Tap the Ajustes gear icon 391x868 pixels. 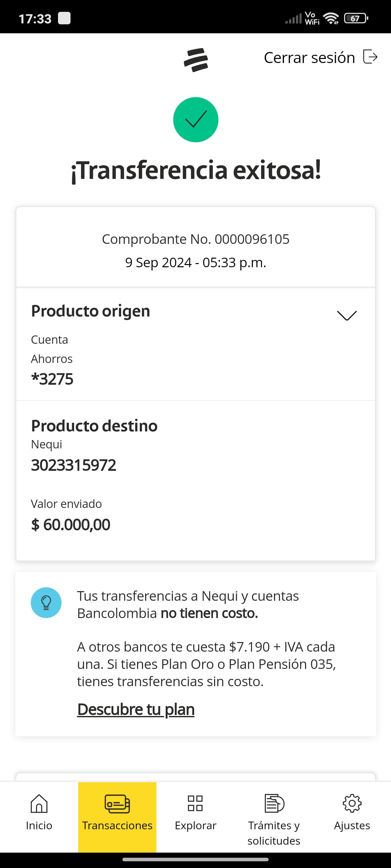(x=352, y=803)
